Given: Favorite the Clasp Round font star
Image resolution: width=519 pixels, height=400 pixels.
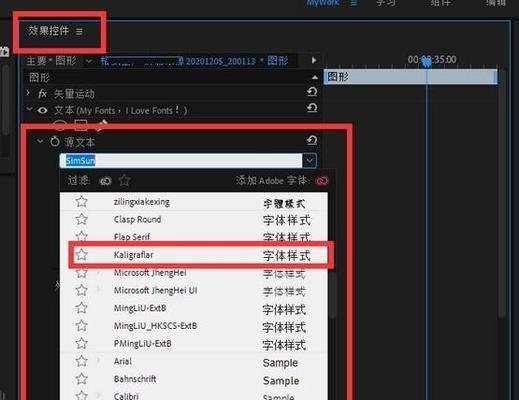Looking at the screenshot, I should 81,219.
